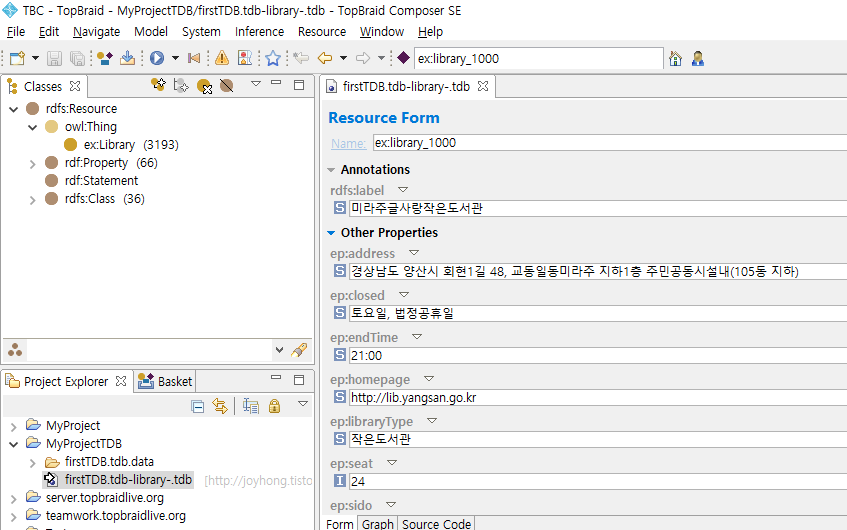
Task: Expand firstTDB.tdb.data folder
Action: pyautogui.click(x=32, y=463)
